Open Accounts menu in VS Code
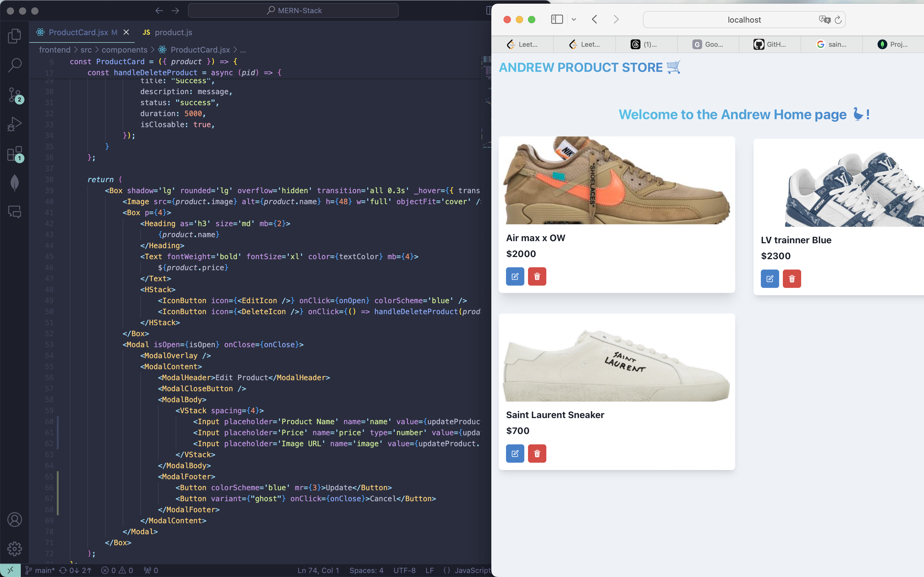The width and height of the screenshot is (924, 577). coord(14,519)
